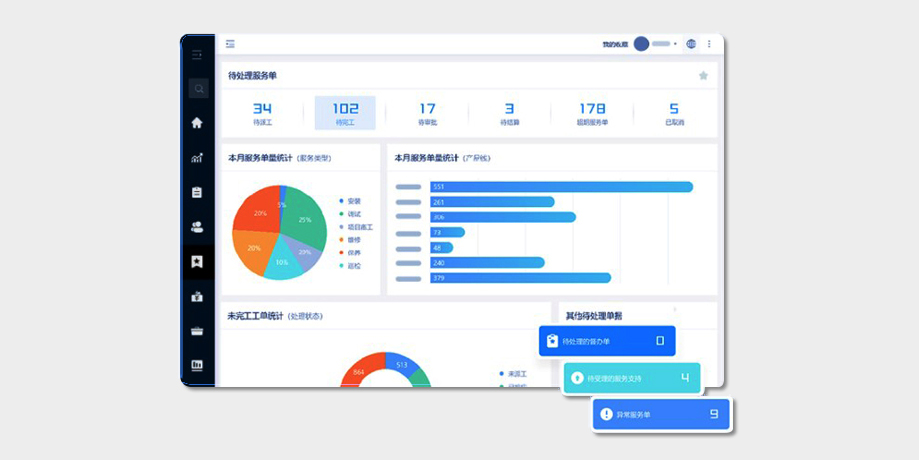
Task: Select the 待完工 102 tab
Action: 345,113
